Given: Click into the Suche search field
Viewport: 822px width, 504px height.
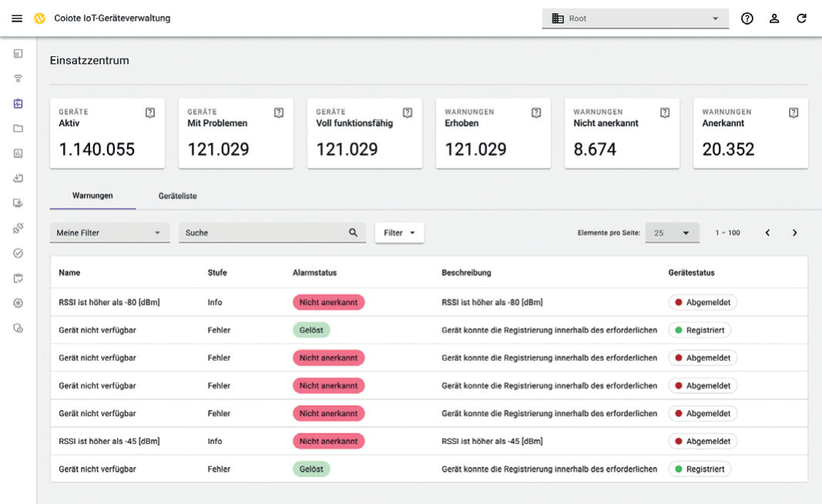Looking at the screenshot, I should (x=262, y=232).
